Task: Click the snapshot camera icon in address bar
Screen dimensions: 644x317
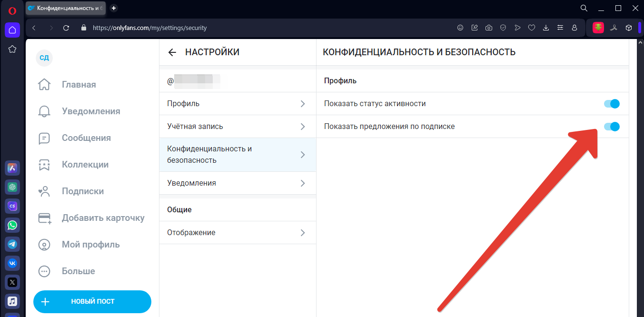Action: point(489,28)
